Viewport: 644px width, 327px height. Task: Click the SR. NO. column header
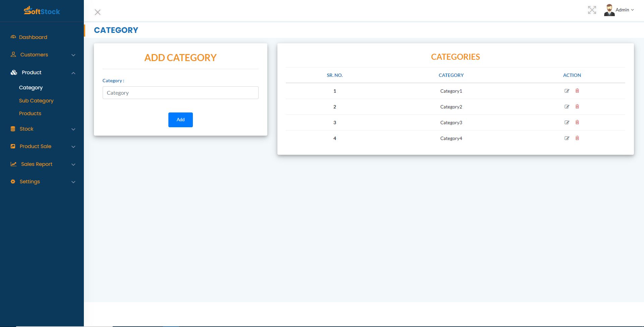coord(335,75)
